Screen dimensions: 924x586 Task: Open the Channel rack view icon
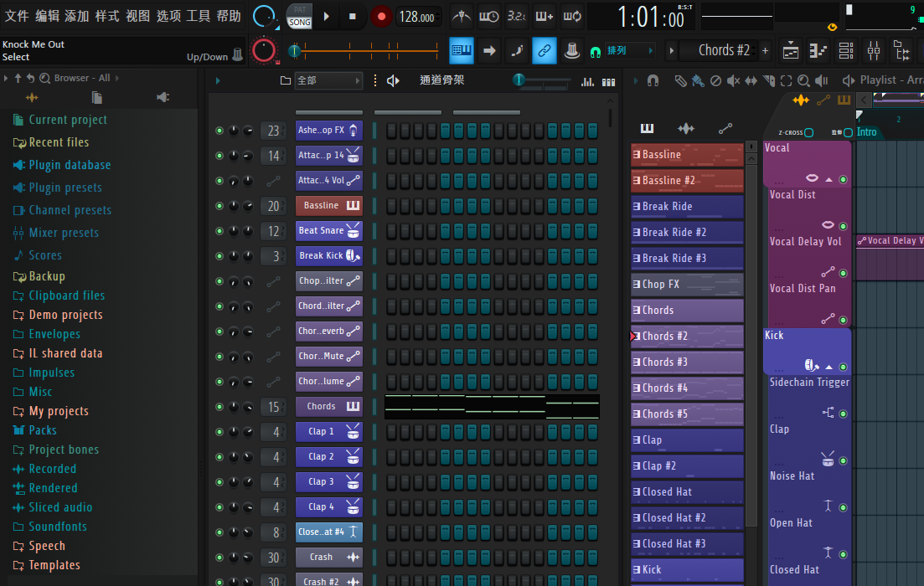click(x=845, y=51)
